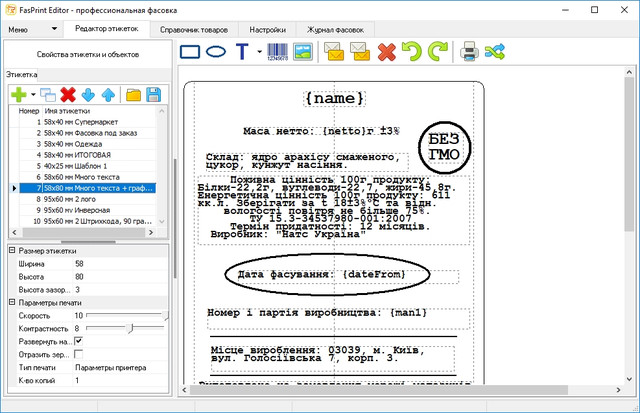Open dropdown arrow next to green plus

[33, 96]
